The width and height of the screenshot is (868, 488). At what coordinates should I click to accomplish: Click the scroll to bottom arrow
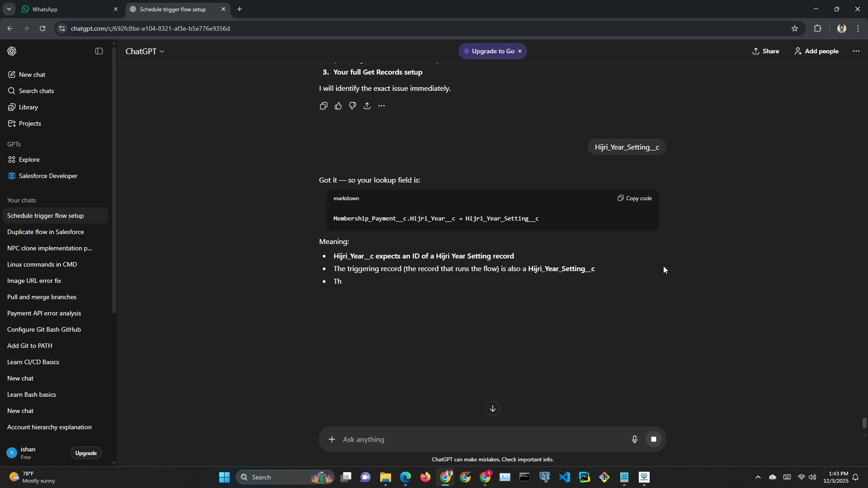coord(492,408)
